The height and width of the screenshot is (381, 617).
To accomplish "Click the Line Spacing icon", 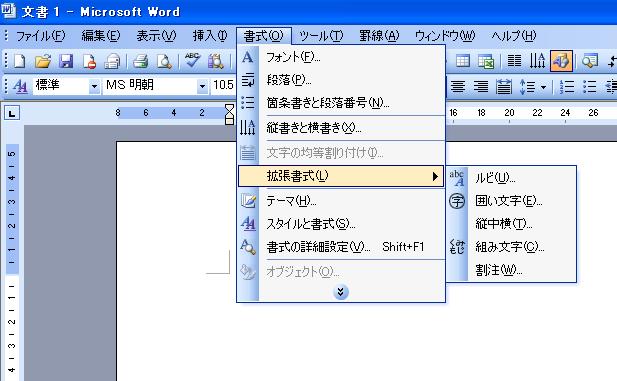I will (x=527, y=86).
